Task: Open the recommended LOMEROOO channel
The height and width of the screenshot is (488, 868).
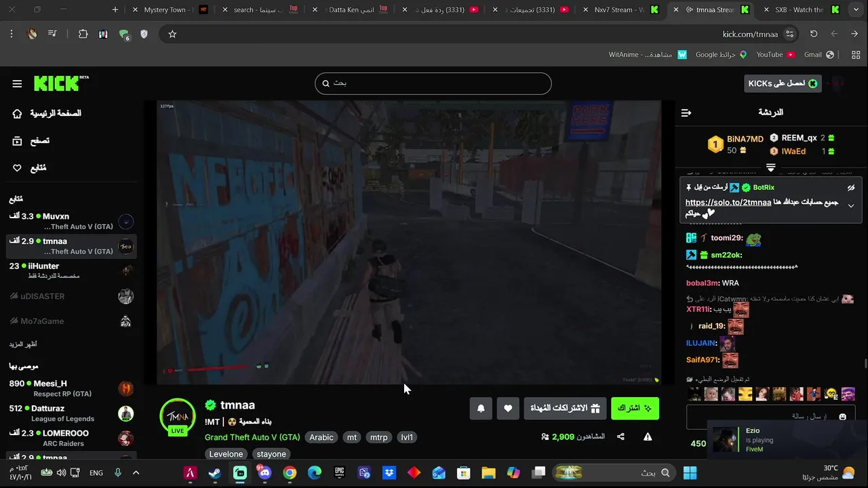Action: click(x=71, y=439)
